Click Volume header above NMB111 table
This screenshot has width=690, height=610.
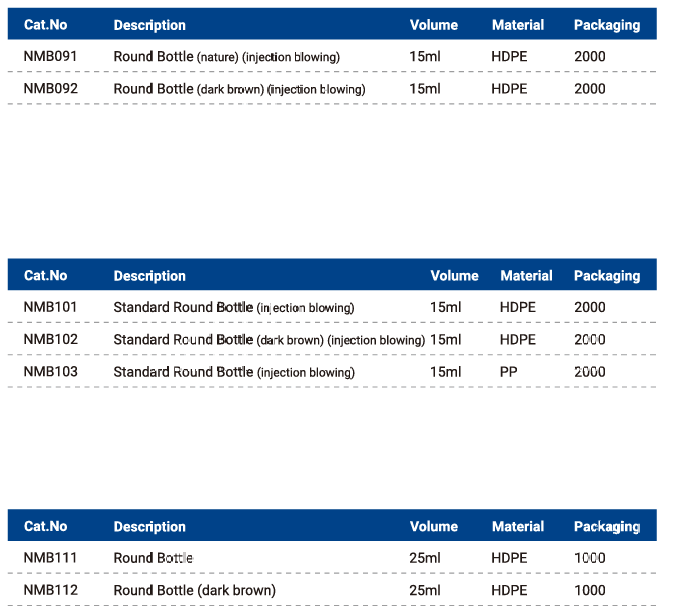click(434, 526)
